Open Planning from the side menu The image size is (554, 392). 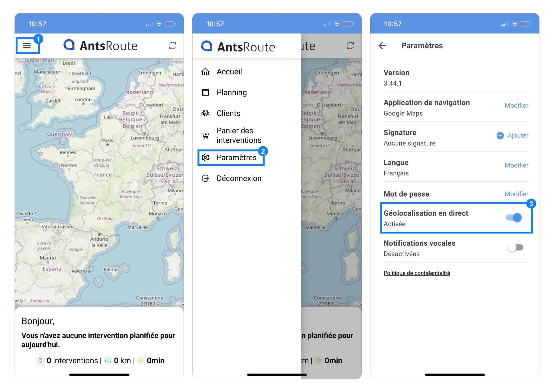click(x=231, y=92)
